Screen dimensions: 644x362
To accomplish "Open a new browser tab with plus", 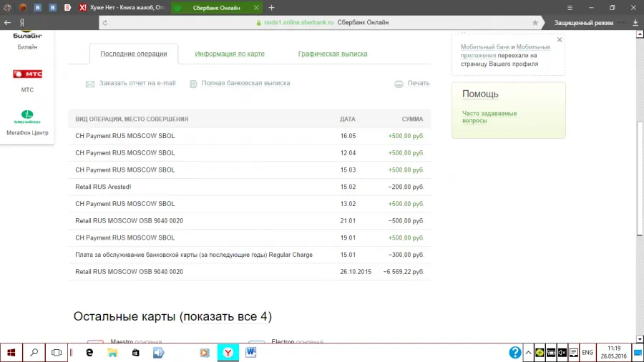I will (271, 7).
